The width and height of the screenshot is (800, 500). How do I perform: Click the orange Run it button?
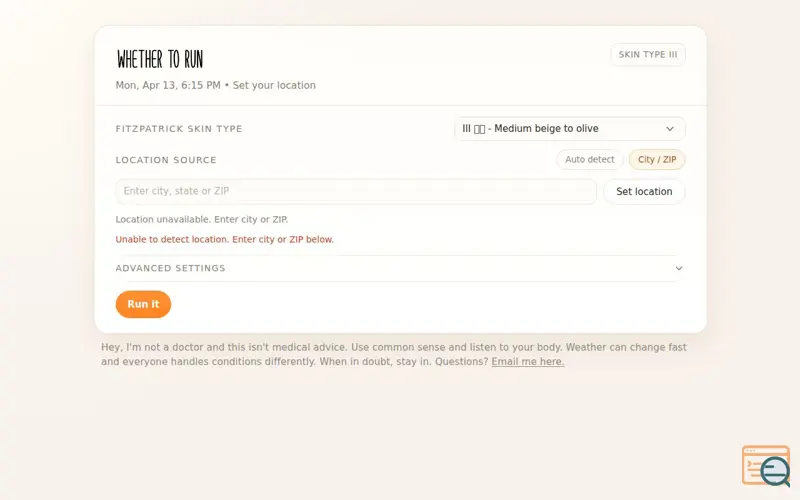click(x=143, y=304)
